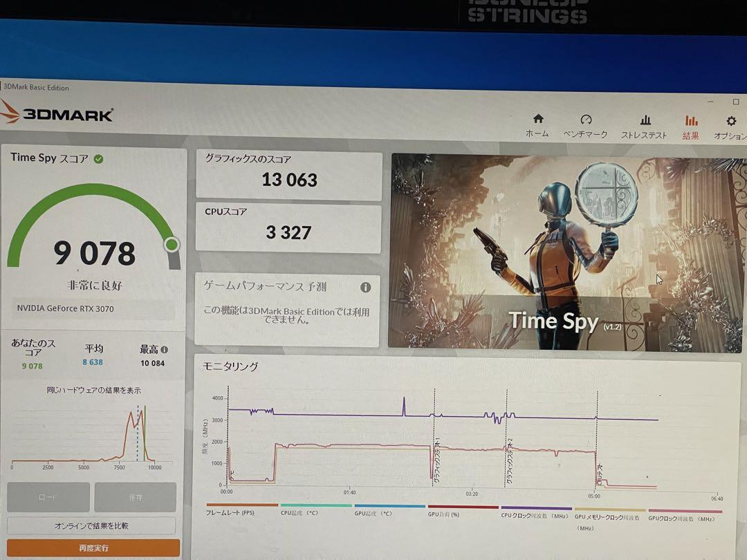Click the graphics score value 13 063
The image size is (747, 560).
coord(289,180)
